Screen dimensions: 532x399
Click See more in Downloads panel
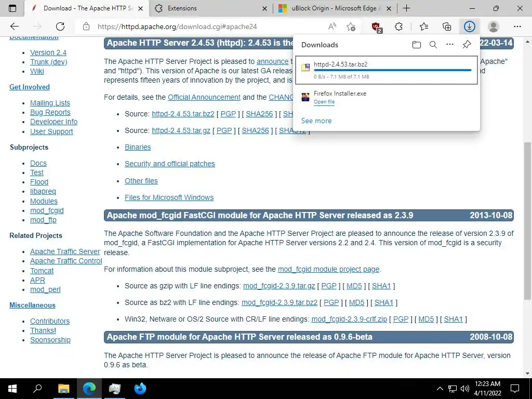pyautogui.click(x=316, y=121)
